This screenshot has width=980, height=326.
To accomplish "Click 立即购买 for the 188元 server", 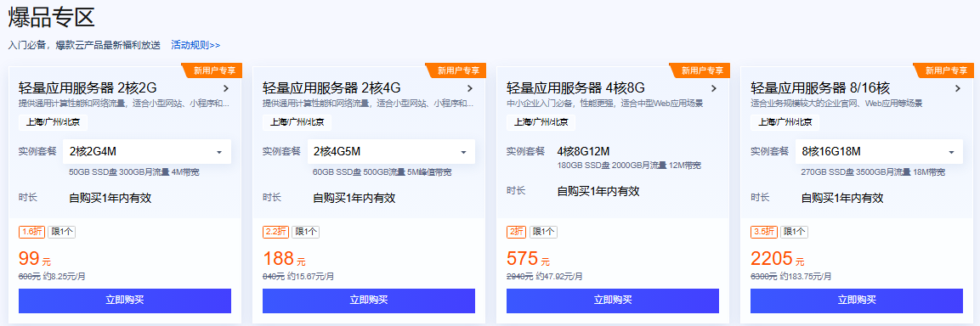I will [369, 301].
